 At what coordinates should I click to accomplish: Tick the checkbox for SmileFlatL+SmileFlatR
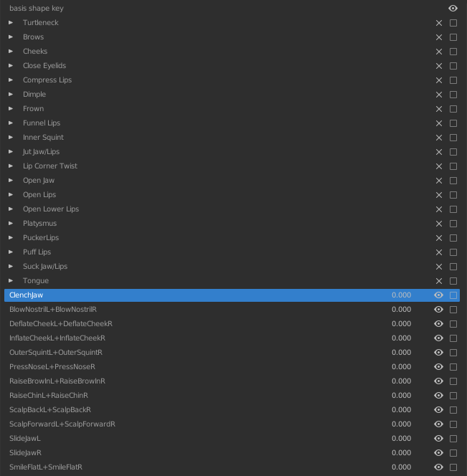tap(453, 467)
